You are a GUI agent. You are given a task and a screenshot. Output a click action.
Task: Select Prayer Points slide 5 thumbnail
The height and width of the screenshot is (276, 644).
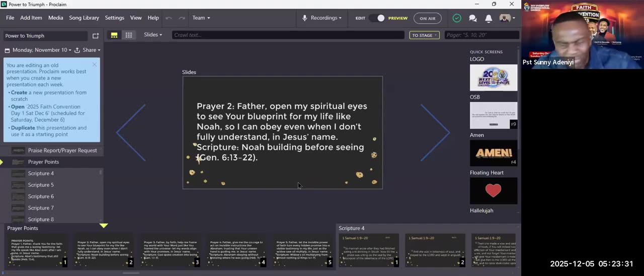click(x=302, y=250)
